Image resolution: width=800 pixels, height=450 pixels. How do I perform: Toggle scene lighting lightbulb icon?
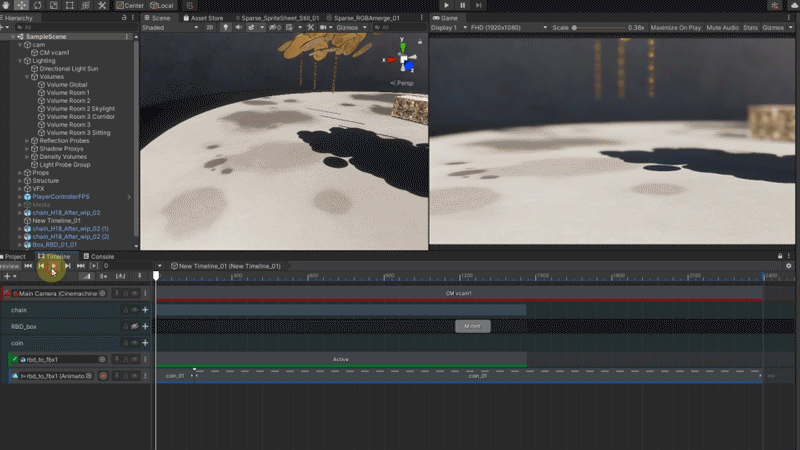coord(226,28)
